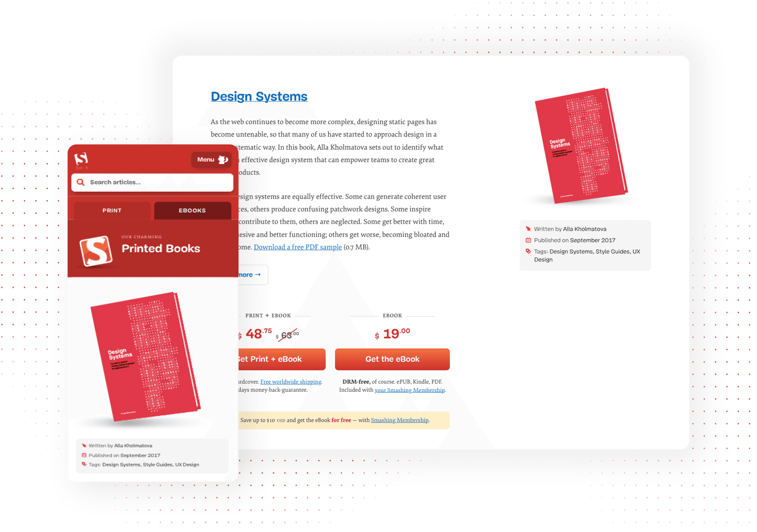Click the EBOOKS tab to switch view
Viewport: 757px width, 532px height.
pos(192,210)
